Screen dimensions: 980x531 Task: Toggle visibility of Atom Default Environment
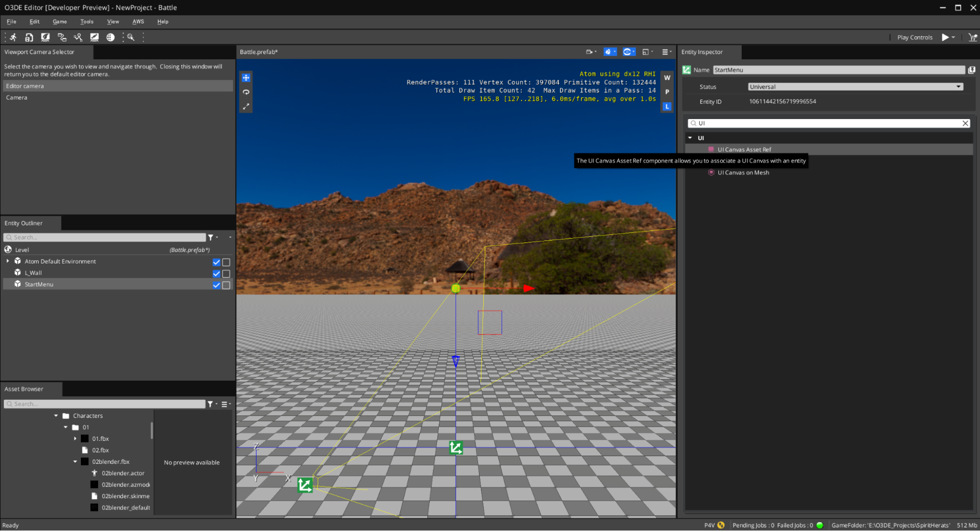(x=216, y=262)
